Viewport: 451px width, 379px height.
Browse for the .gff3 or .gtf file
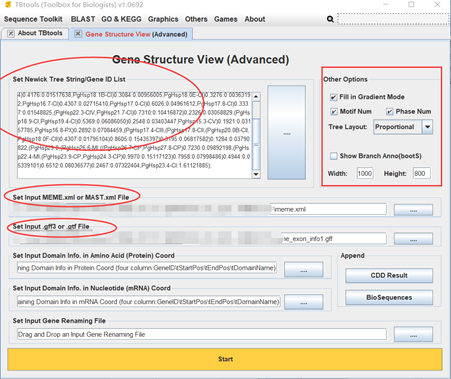click(413, 239)
